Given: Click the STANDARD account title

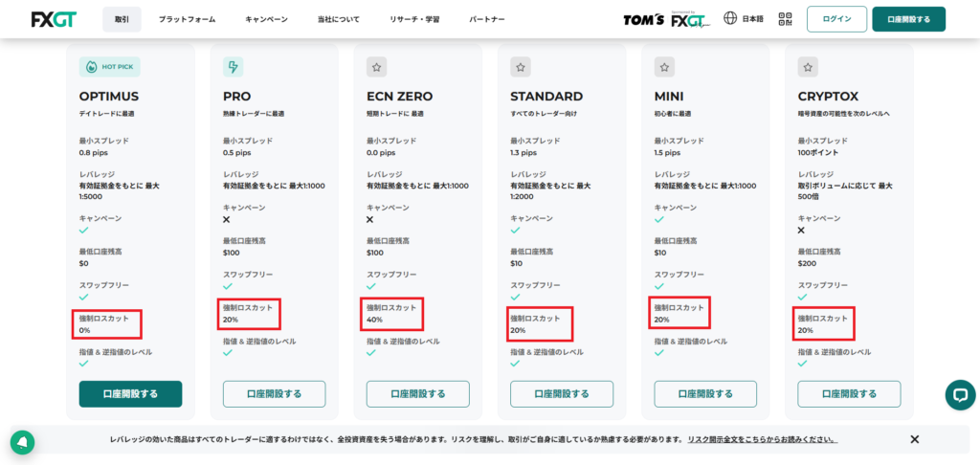Looking at the screenshot, I should click(546, 97).
